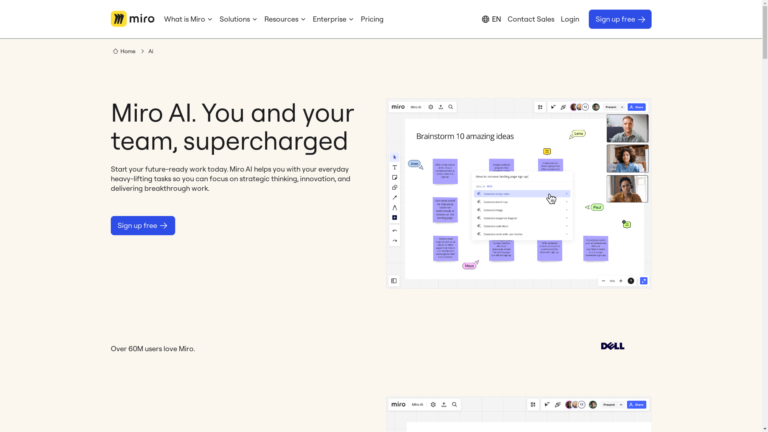
Task: Click Sign up free below the hero text
Action: point(143,225)
